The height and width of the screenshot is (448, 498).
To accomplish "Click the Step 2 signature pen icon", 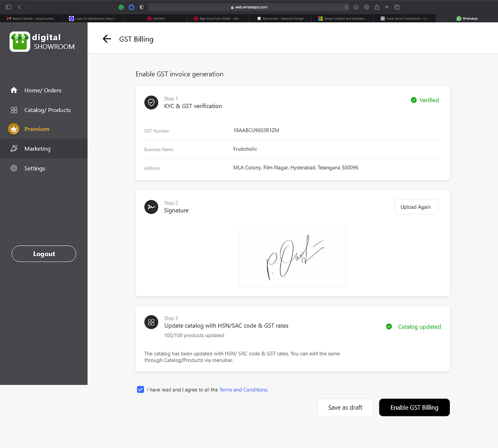I will [x=151, y=206].
